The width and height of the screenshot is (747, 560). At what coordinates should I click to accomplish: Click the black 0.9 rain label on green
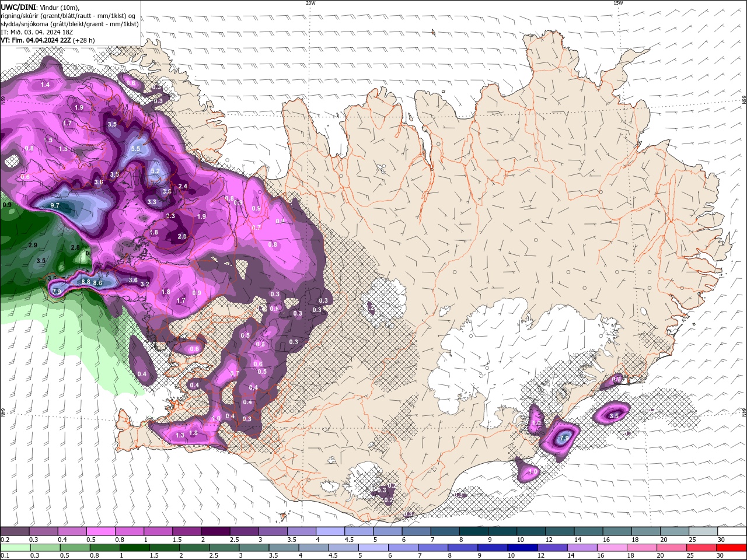(x=7, y=205)
